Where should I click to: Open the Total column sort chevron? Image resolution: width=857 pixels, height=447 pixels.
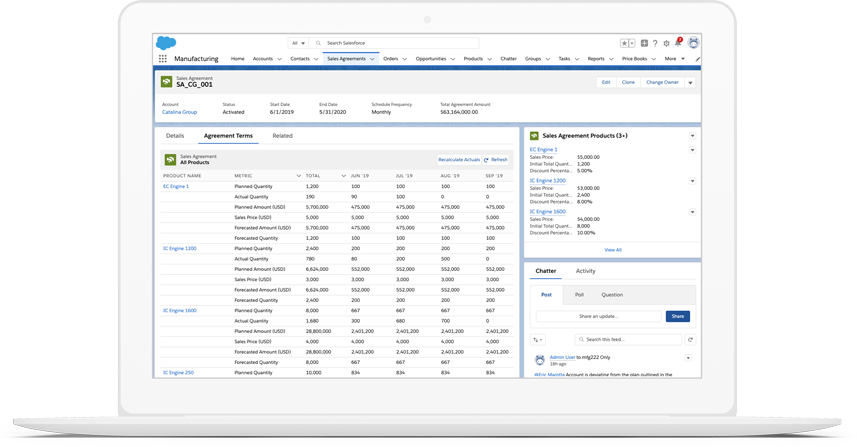tap(343, 176)
